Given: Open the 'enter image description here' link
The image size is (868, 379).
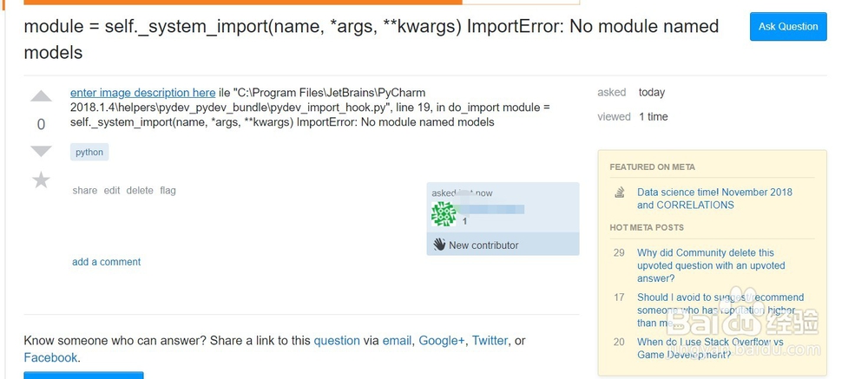Looking at the screenshot, I should [x=142, y=93].
